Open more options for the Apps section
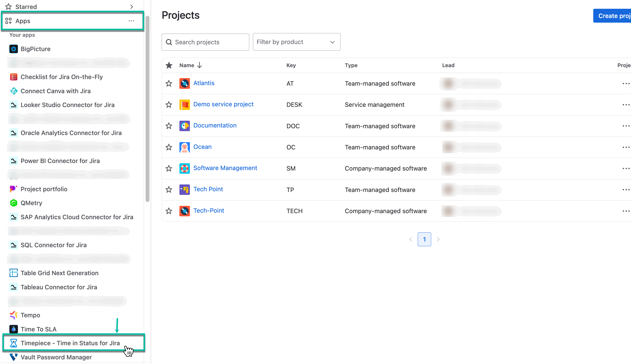 click(131, 21)
